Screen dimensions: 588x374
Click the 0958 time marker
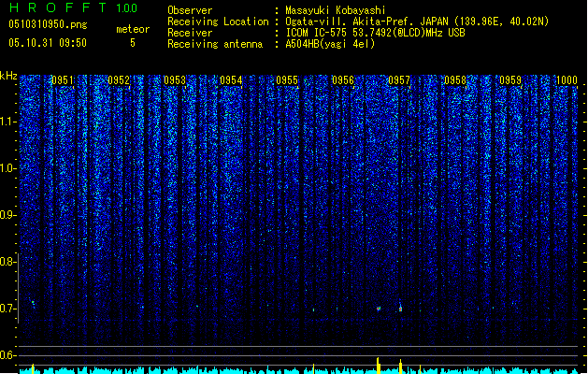click(x=455, y=80)
